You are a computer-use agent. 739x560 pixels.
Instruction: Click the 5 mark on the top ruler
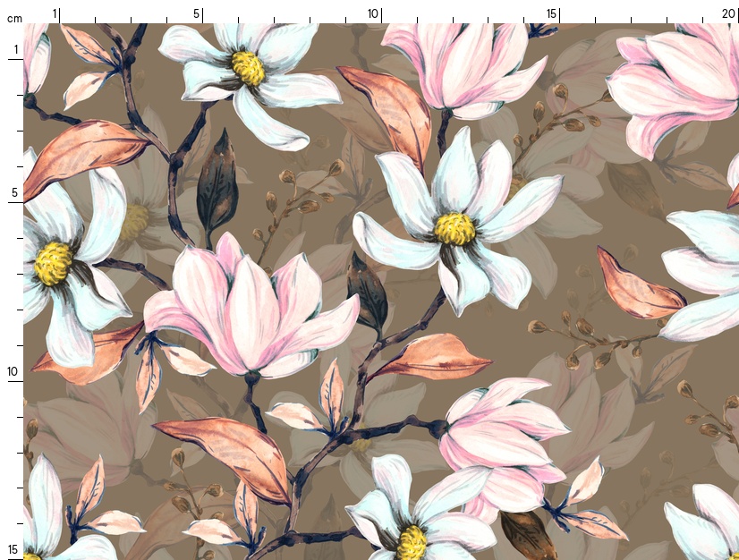point(197,14)
